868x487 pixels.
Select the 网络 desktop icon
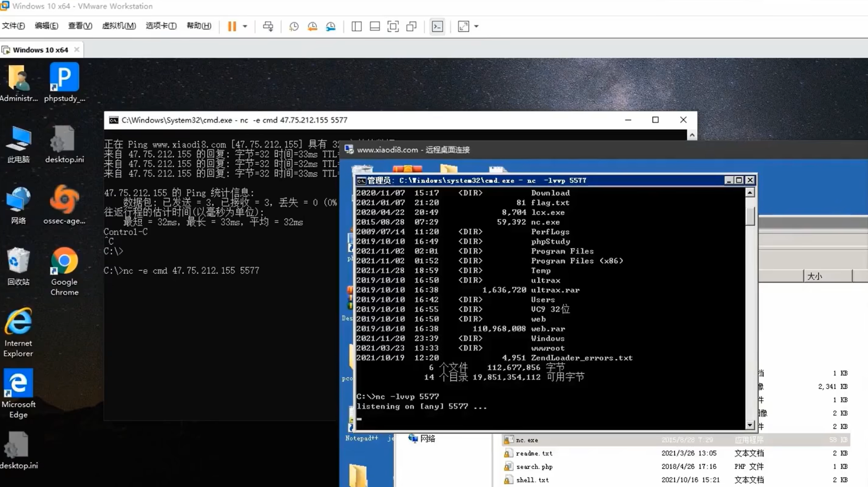[18, 206]
